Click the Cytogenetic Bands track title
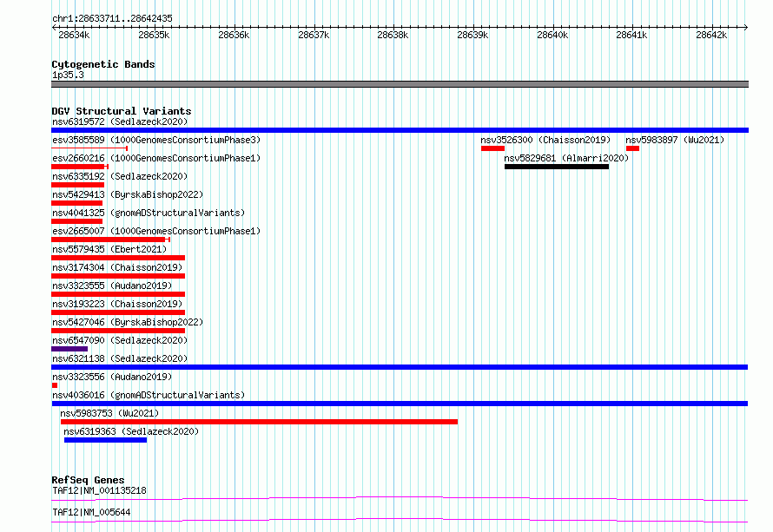 (103, 64)
